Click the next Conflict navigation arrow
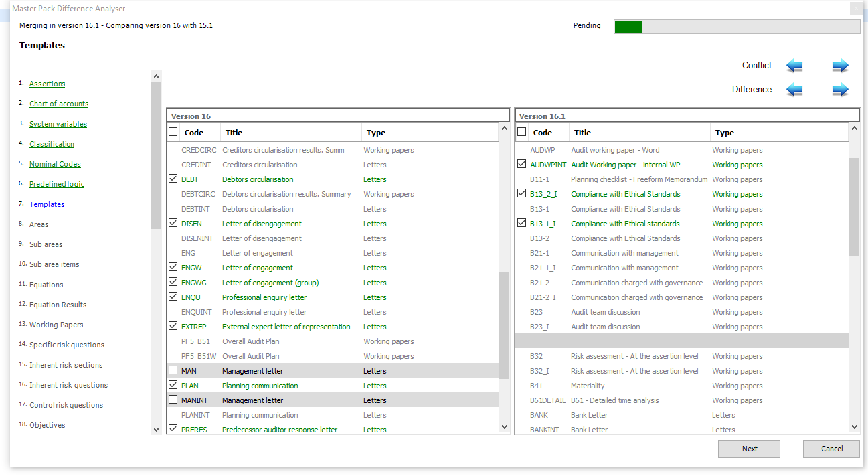The width and height of the screenshot is (868, 476). [840, 65]
